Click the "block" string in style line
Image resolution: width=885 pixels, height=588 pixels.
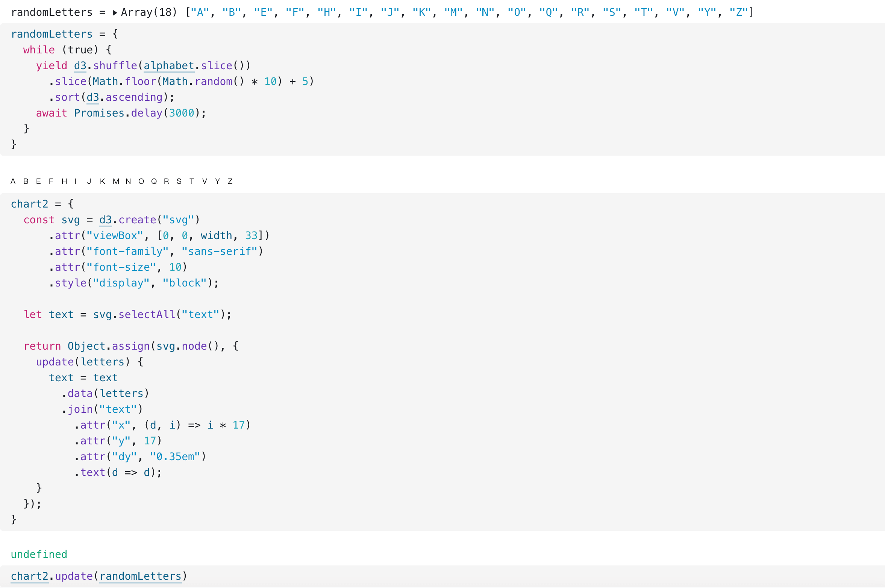click(185, 283)
